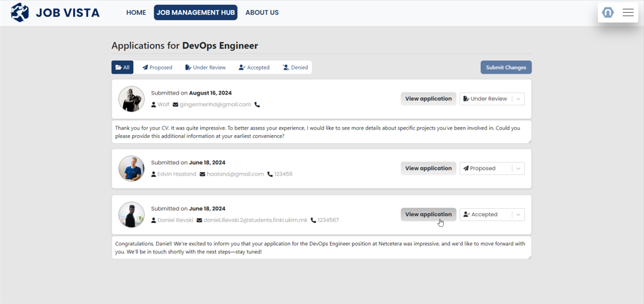Filter applications by Under Review
The width and height of the screenshot is (644, 304).
206,68
